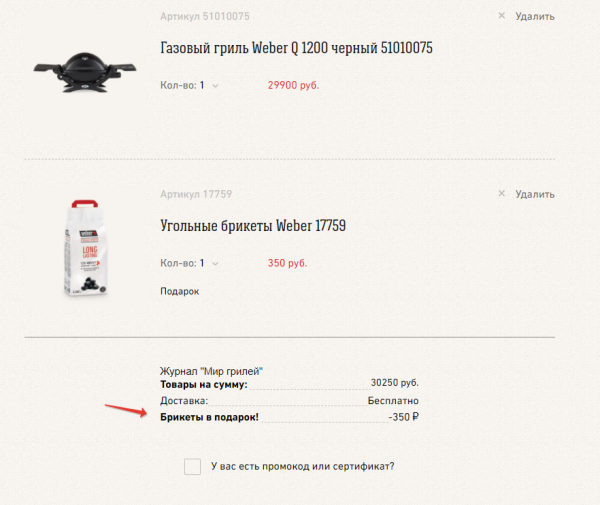
Task: Click the 'Подарок' label under briquettes
Action: click(x=180, y=291)
